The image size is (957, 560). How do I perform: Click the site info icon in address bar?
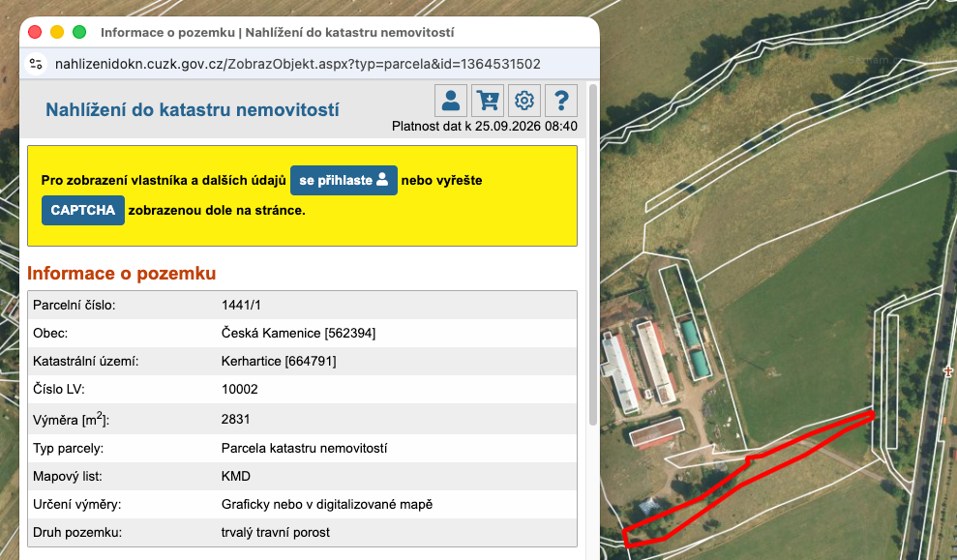(x=36, y=64)
